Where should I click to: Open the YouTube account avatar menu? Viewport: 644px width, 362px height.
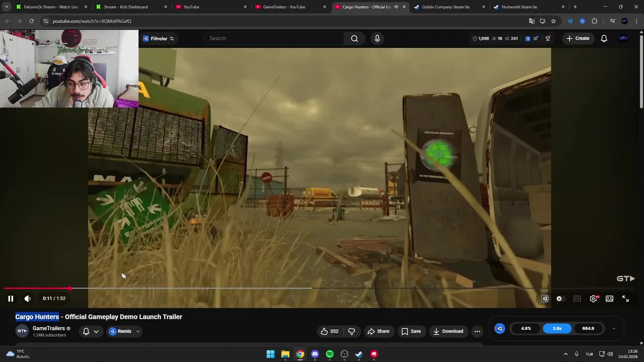click(624, 39)
